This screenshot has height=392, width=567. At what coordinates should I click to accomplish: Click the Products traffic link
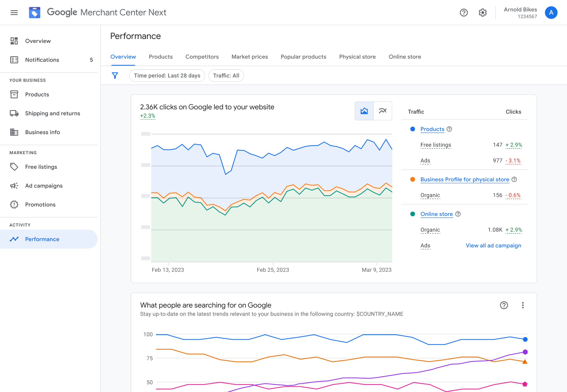coord(432,129)
